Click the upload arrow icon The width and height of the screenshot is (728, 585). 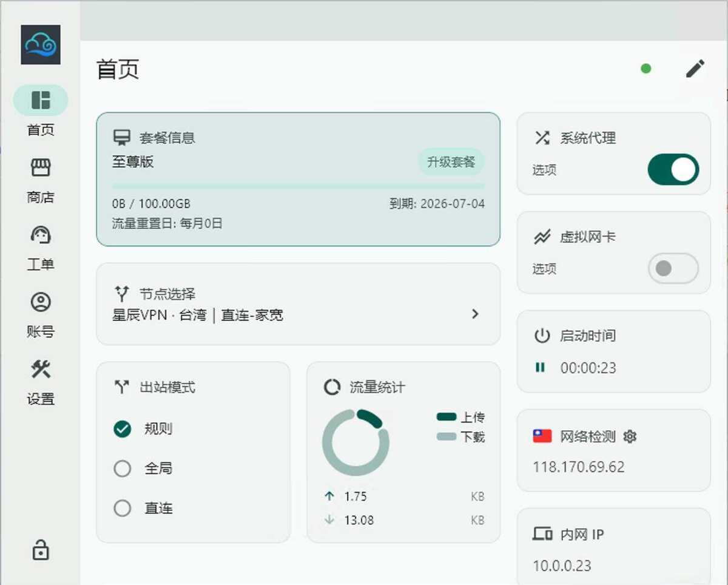tap(329, 496)
